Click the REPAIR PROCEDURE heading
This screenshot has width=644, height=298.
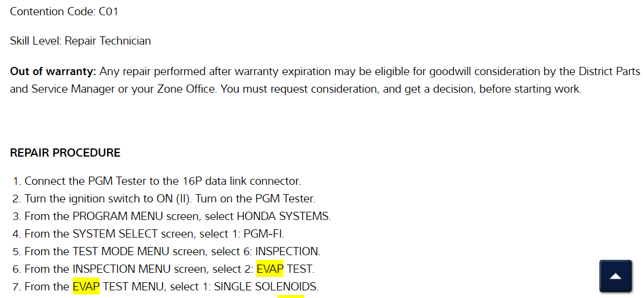65,153
